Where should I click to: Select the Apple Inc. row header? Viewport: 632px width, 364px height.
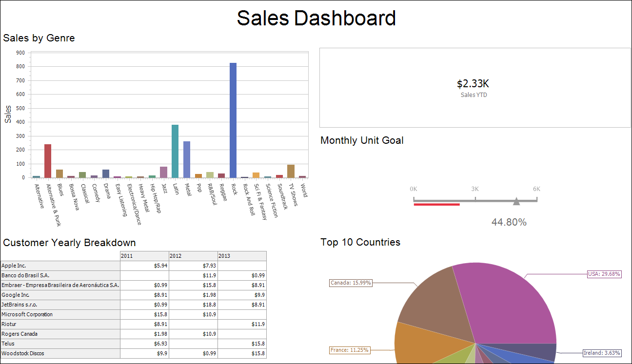click(60, 266)
